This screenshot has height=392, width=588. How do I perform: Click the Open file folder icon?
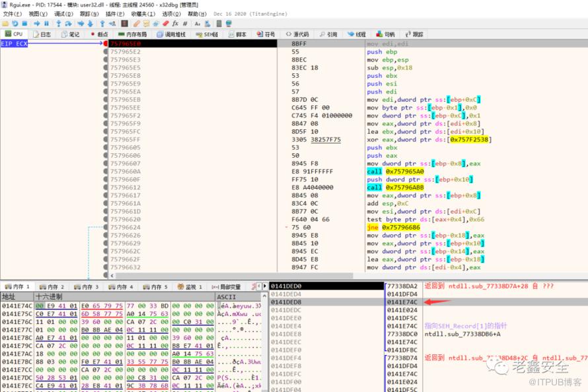5,23
